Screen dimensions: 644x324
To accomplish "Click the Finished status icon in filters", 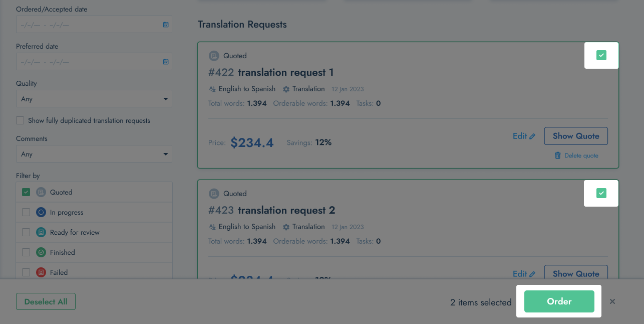I will click(41, 252).
